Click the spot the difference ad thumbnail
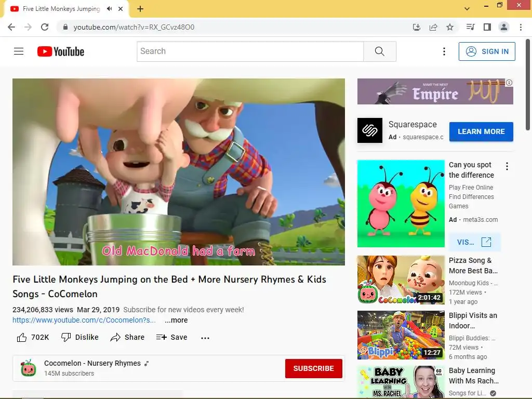532x399 pixels. [401, 204]
